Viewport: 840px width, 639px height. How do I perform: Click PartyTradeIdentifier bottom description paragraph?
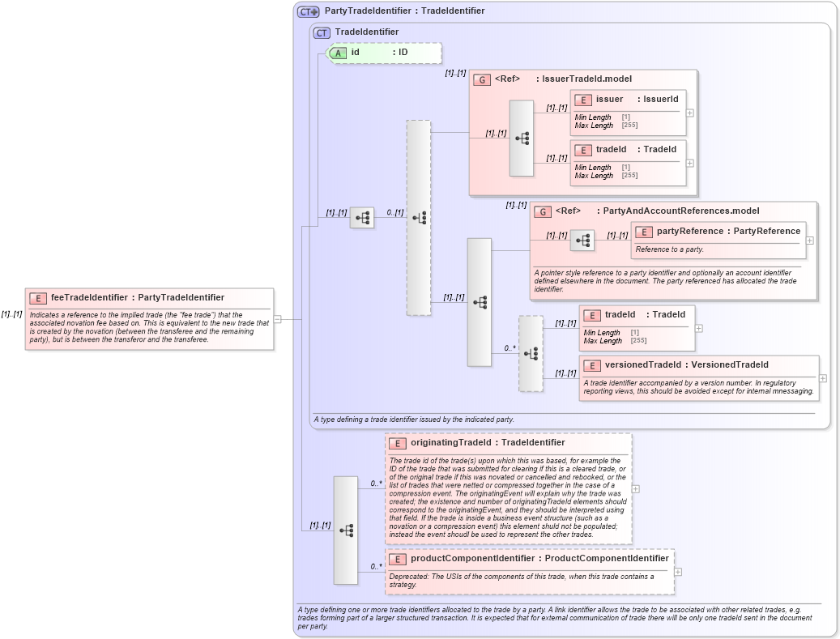pyautogui.click(x=555, y=618)
